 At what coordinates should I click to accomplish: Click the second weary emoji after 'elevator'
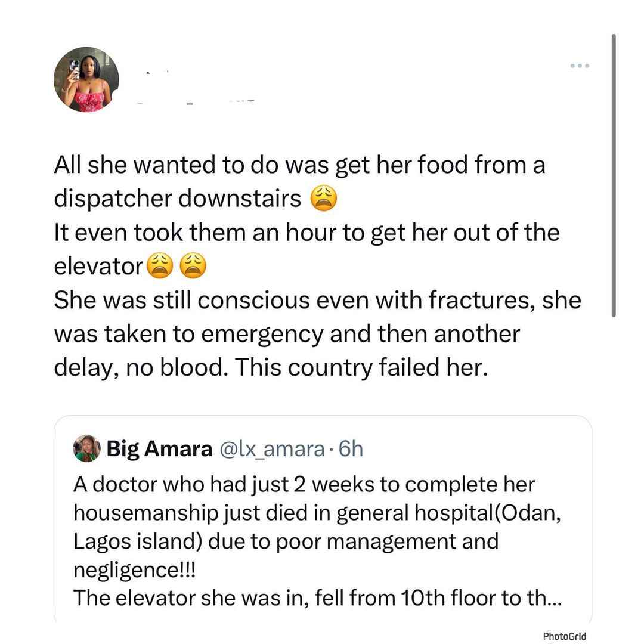pyautogui.click(x=193, y=266)
